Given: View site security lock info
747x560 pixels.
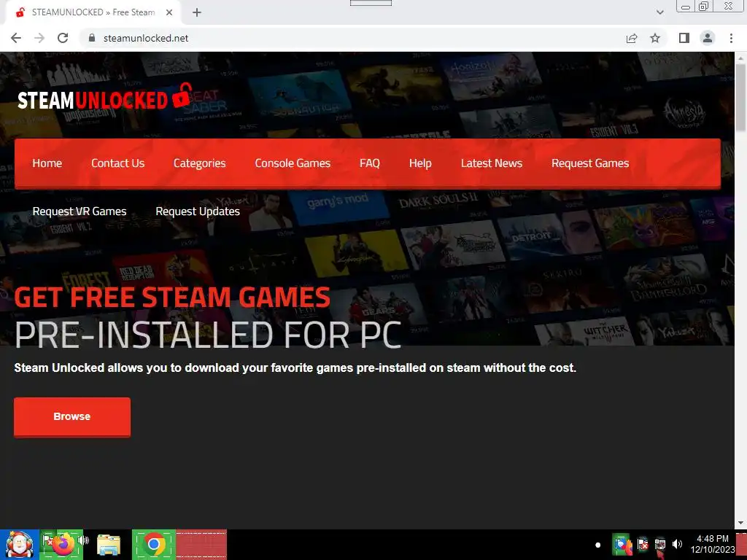Looking at the screenshot, I should pos(92,38).
